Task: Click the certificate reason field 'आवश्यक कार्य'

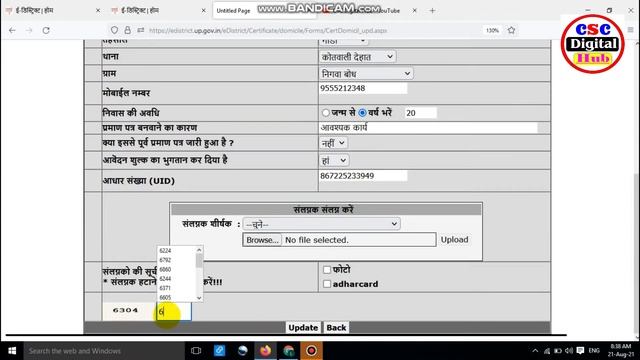Action: 428,128
